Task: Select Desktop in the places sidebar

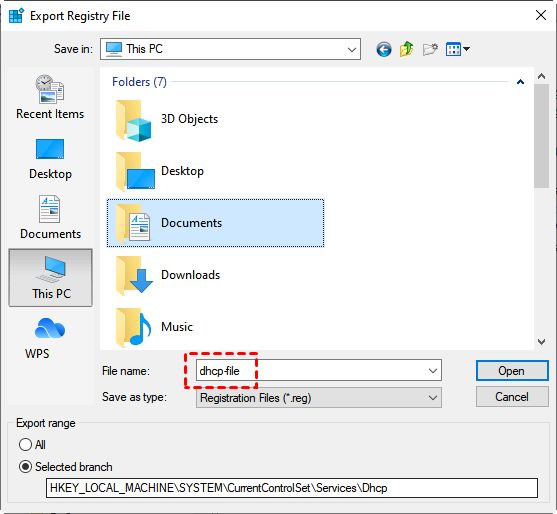Action: tap(50, 159)
